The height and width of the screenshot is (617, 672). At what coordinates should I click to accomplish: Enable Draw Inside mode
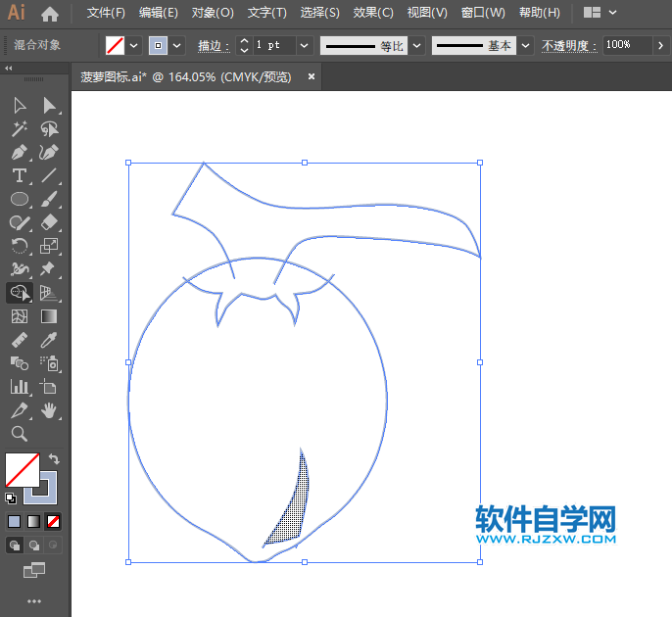pos(53,546)
